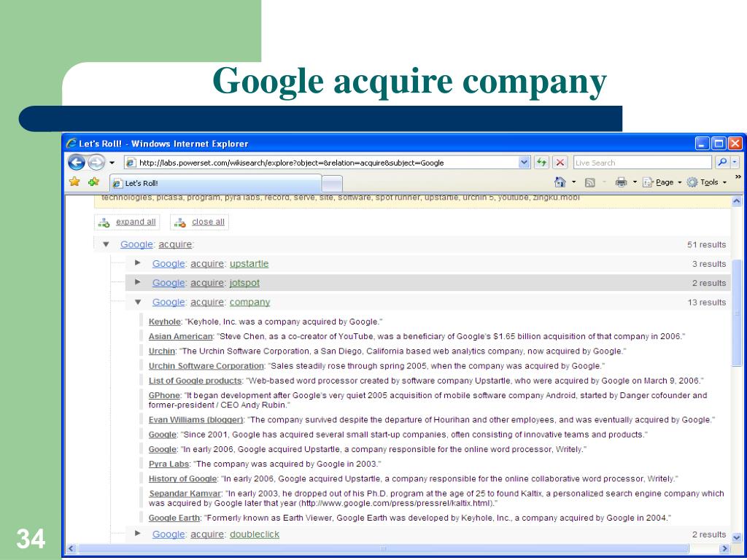Click the horizontal scrollbar right arrow
Screen dimensions: 747x560
[x=724, y=548]
